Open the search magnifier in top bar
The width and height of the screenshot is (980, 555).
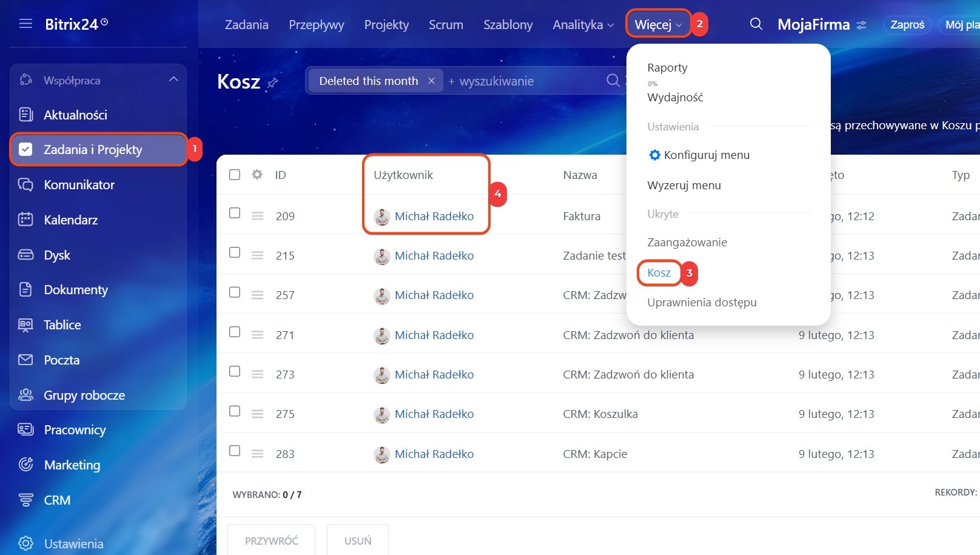point(756,24)
